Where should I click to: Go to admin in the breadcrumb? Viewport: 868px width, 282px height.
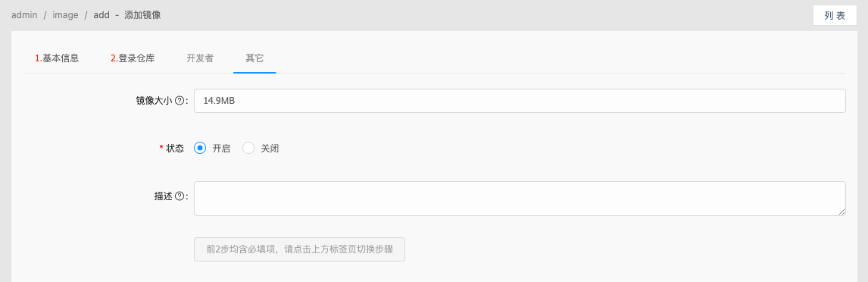click(24, 15)
